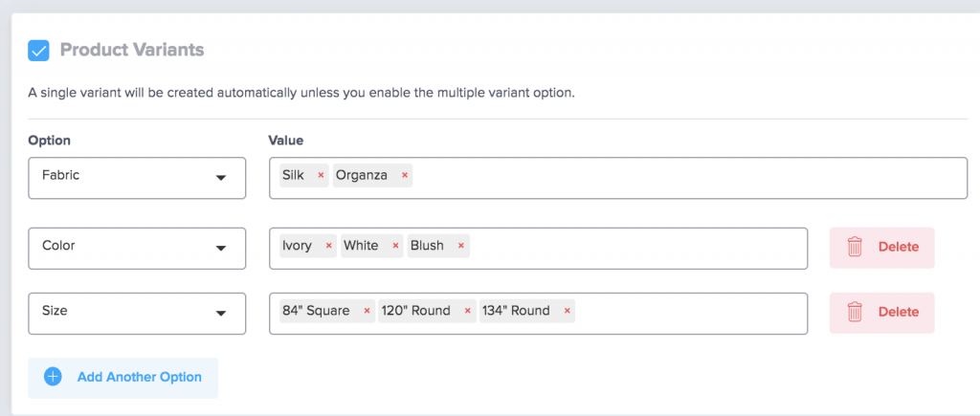Remove the 84" Square size tag

pos(367,311)
